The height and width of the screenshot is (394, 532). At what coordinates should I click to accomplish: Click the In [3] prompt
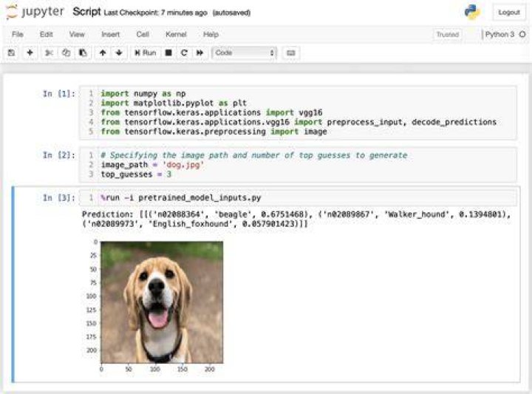pyautogui.click(x=59, y=198)
